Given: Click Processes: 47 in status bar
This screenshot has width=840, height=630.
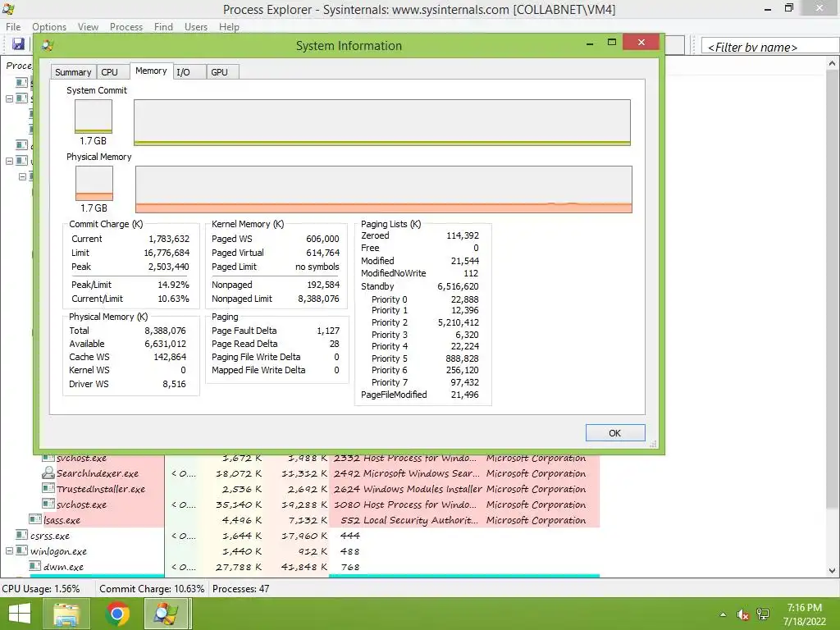Looking at the screenshot, I should coord(241,588).
